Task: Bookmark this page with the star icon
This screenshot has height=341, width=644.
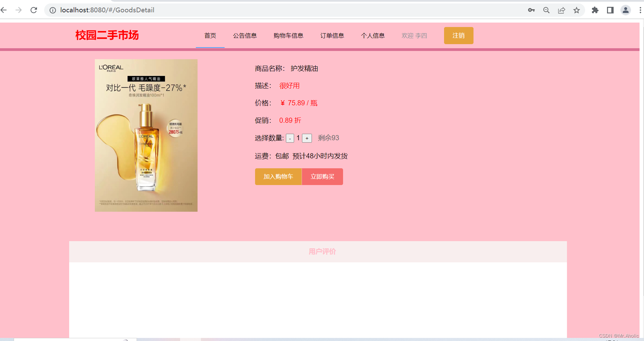Action: pos(577,10)
